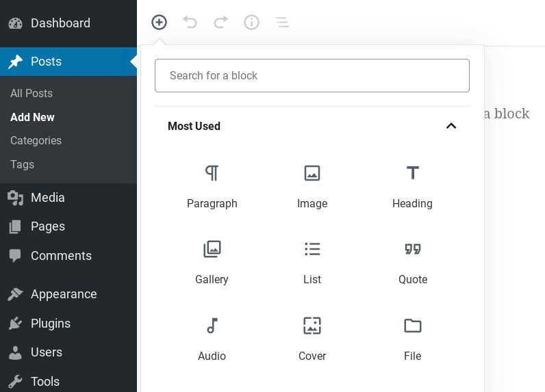Open Dashboard in the sidebar
Screen dimensions: 545x392
[68, 23]
